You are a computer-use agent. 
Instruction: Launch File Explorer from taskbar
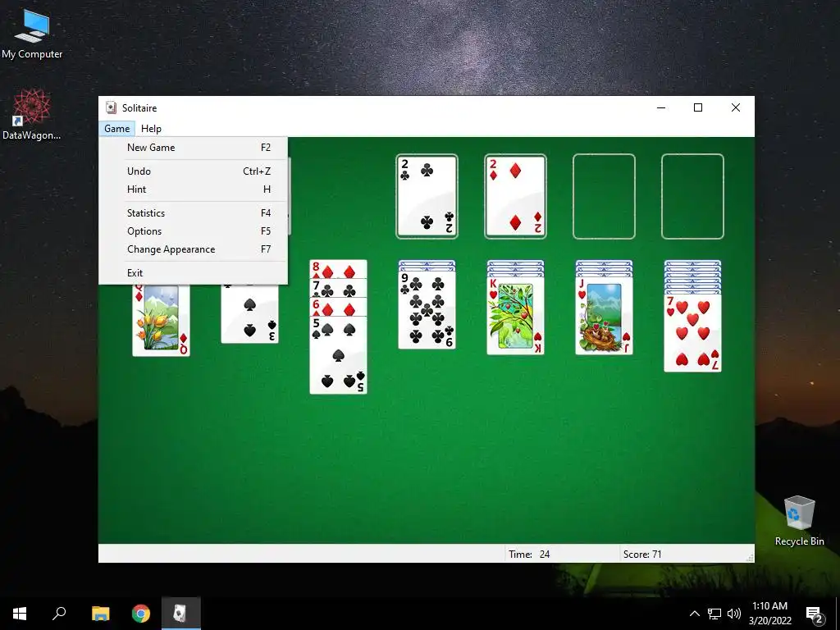pyautogui.click(x=100, y=614)
